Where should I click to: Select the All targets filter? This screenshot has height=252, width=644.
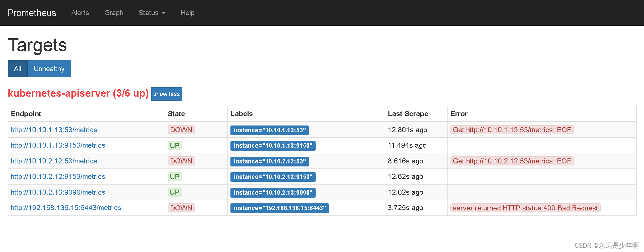18,69
